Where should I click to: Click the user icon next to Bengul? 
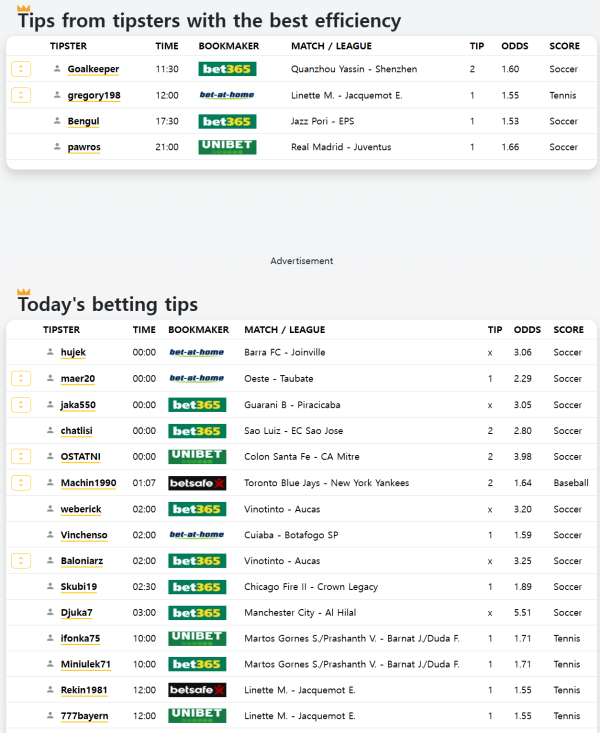pyautogui.click(x=57, y=121)
